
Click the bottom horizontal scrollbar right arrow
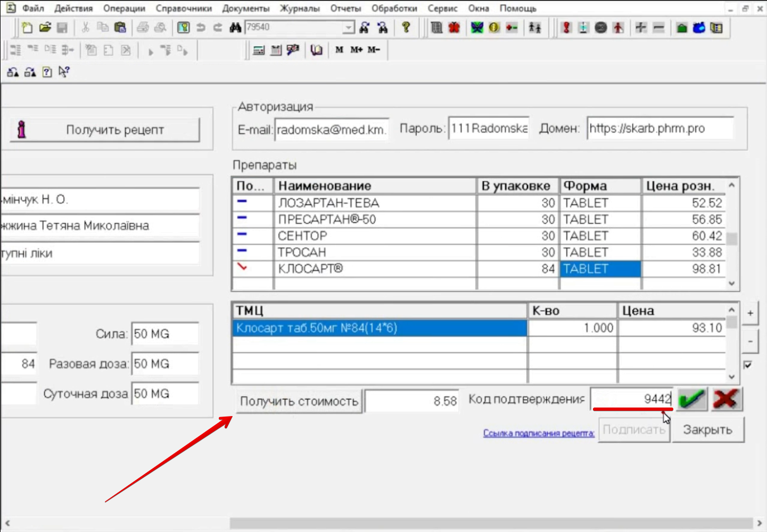point(760,523)
